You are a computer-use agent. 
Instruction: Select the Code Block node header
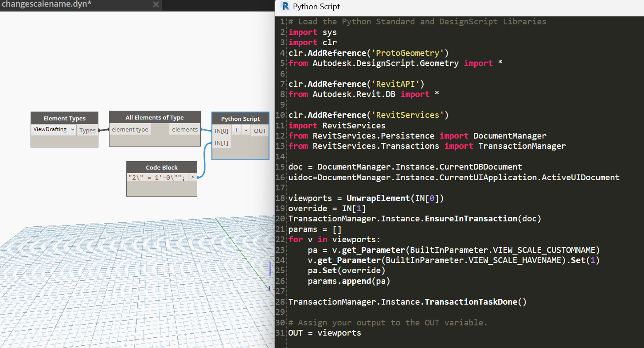[x=162, y=167]
